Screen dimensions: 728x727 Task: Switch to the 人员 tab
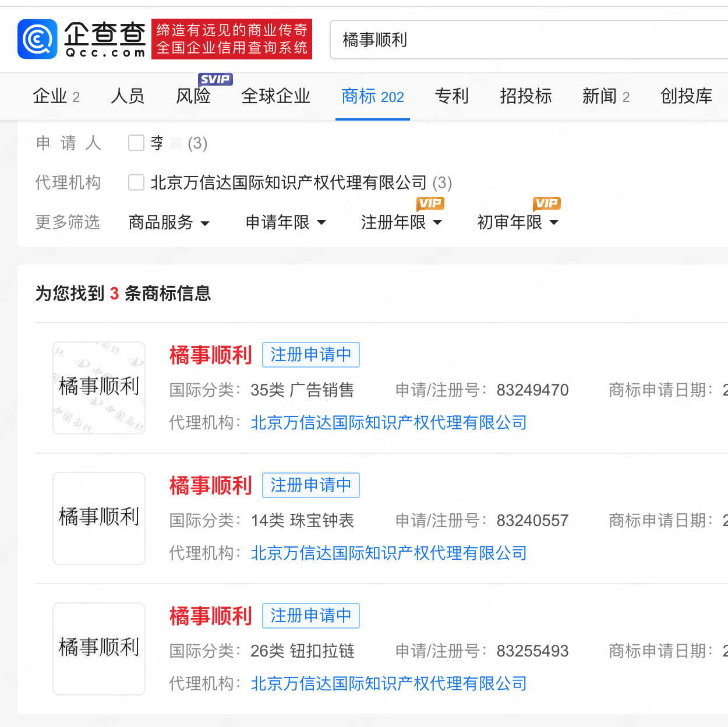point(128,96)
